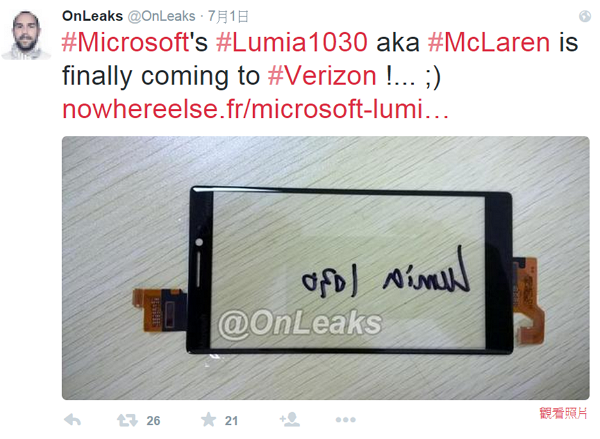Click the favorite star icon
600x439 pixels.
pos(209,419)
